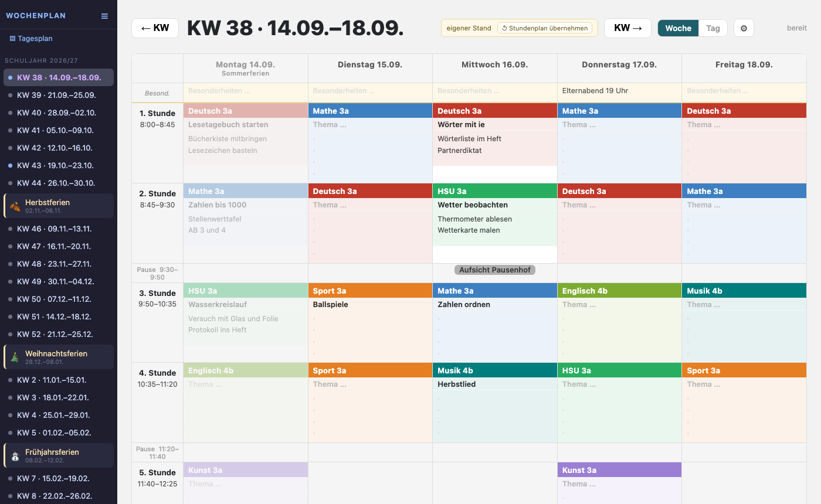Click the topic Wörter mit ie
Viewport: 821px width, 504px height.
[x=462, y=125]
